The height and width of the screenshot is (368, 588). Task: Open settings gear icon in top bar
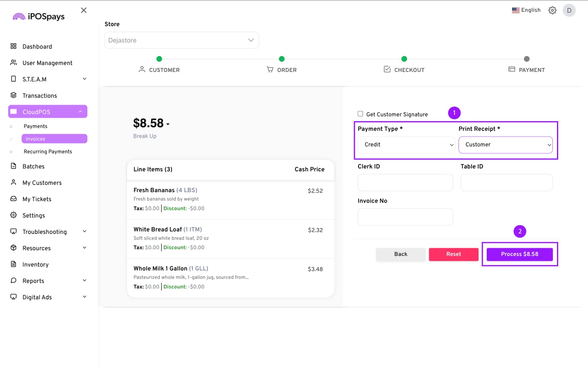(x=552, y=10)
